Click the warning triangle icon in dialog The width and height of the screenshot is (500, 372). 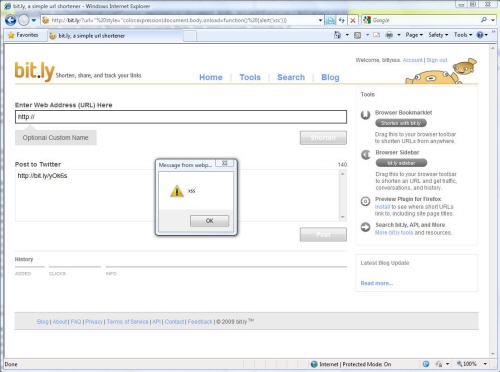[177, 191]
